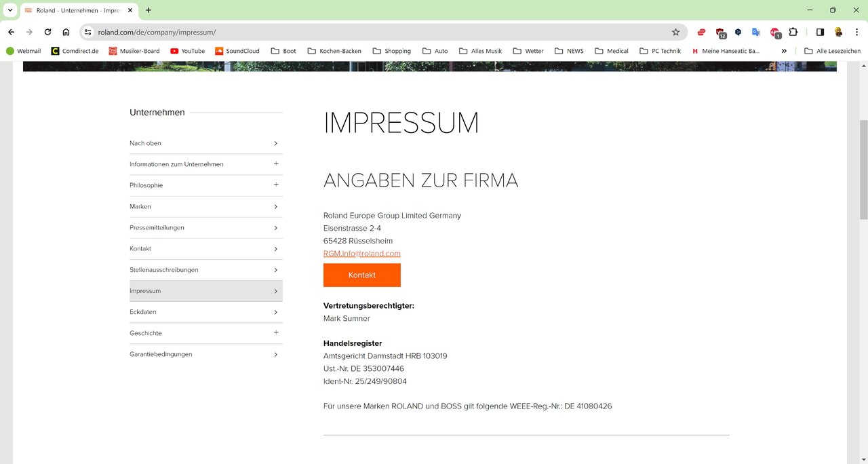Click the page vertical scrollbar thumb

[x=863, y=170]
